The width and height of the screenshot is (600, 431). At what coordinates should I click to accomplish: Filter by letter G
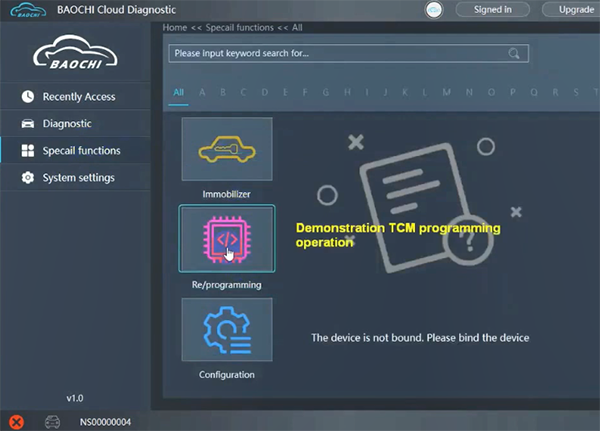326,92
